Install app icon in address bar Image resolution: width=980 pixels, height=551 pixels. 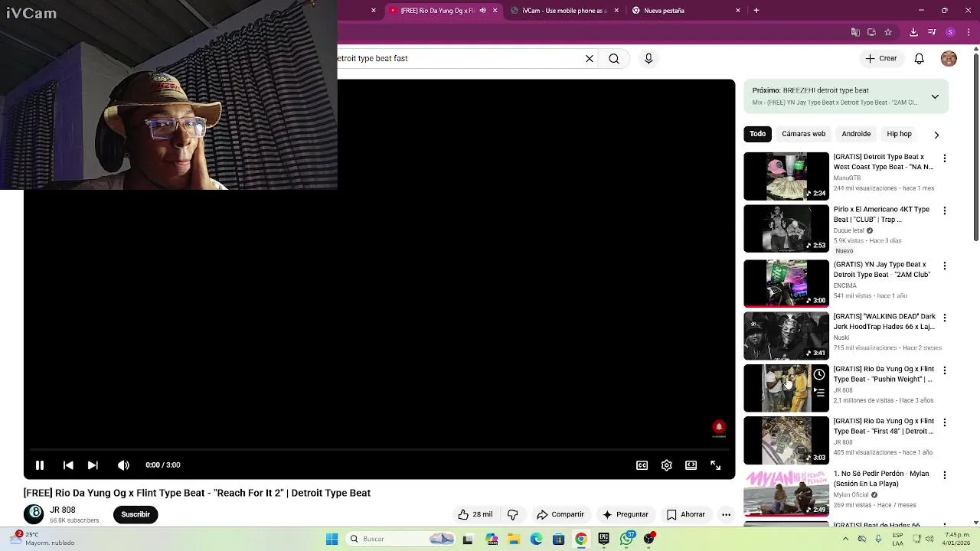871,32
